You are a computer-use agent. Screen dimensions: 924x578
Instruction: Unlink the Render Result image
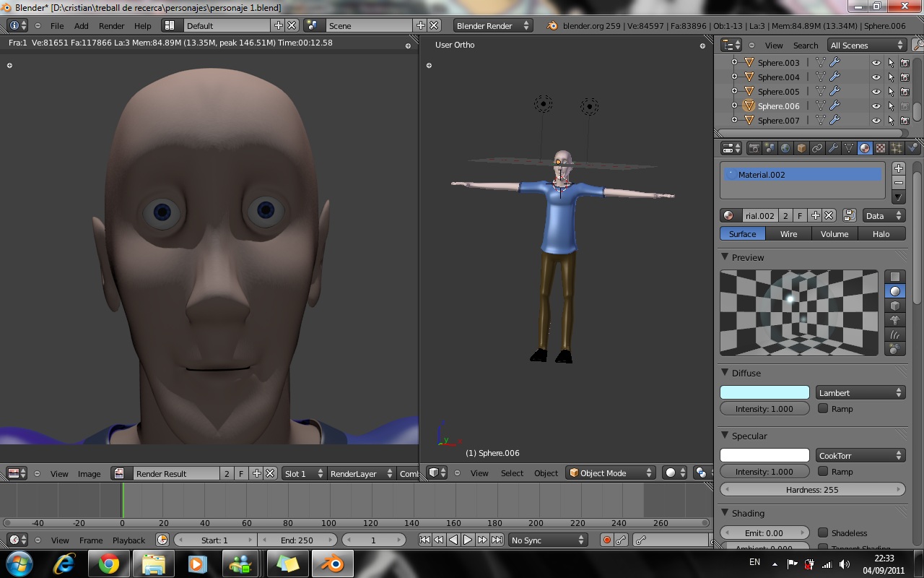[270, 473]
